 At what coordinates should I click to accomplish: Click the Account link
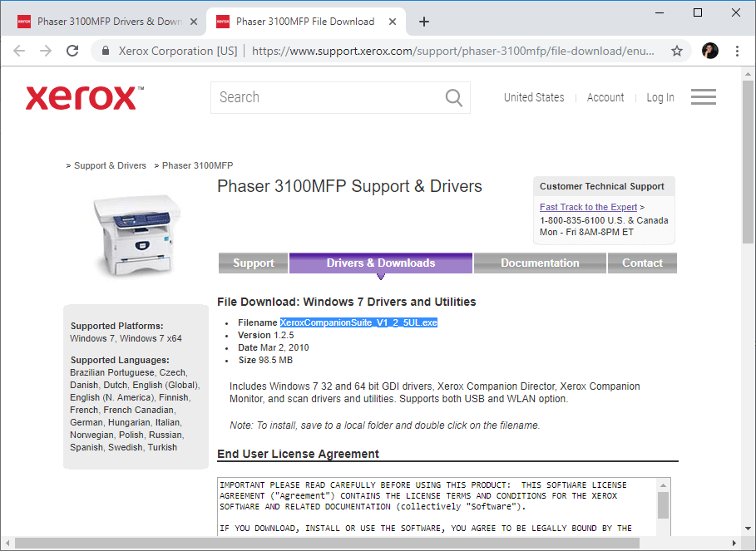605,97
